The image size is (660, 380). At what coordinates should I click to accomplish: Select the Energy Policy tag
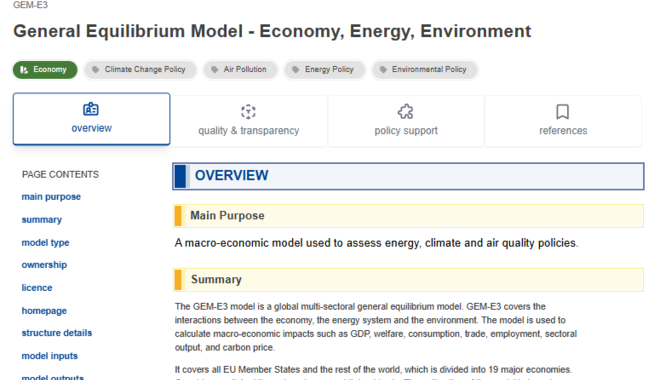pyautogui.click(x=325, y=69)
